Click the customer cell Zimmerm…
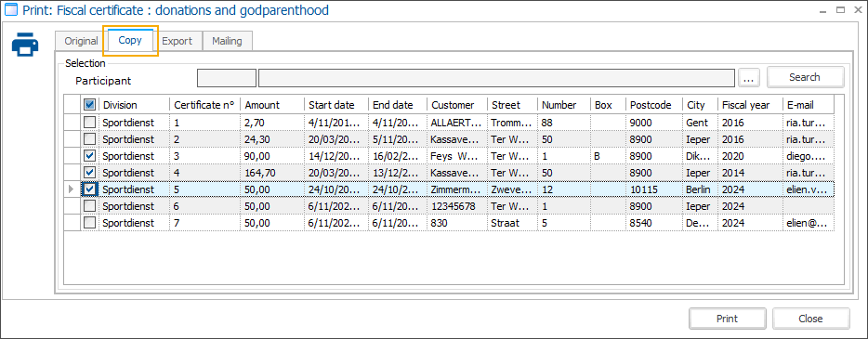Screen dimensions: 868x339 click(456, 189)
